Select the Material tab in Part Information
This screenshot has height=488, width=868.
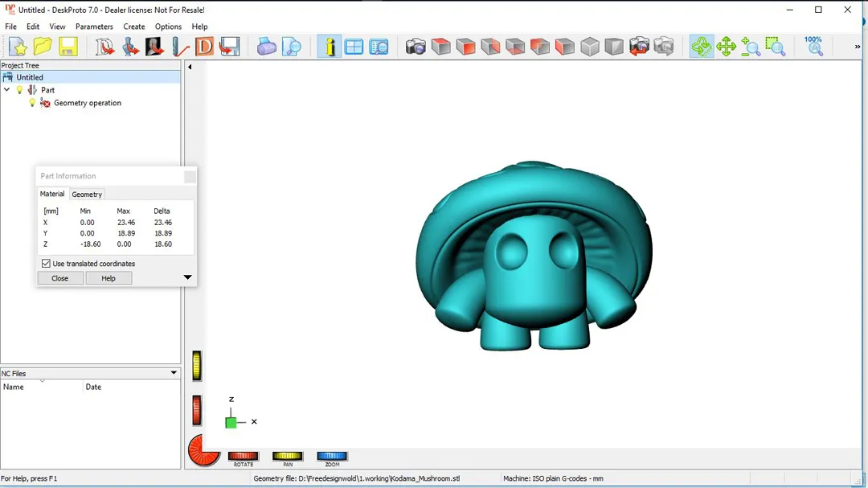click(x=52, y=194)
